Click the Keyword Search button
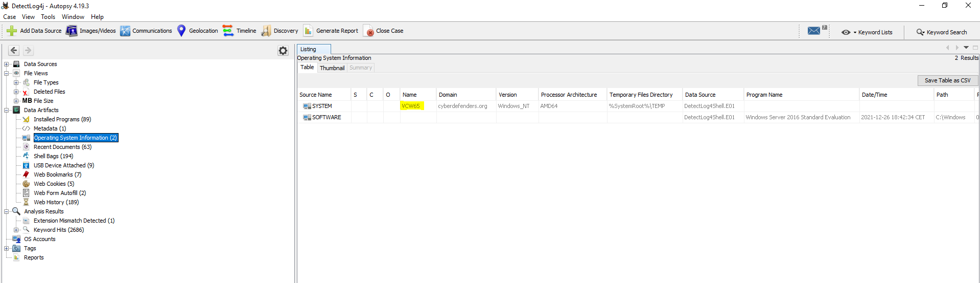Viewport: 980px width, 283px height. pyautogui.click(x=942, y=32)
